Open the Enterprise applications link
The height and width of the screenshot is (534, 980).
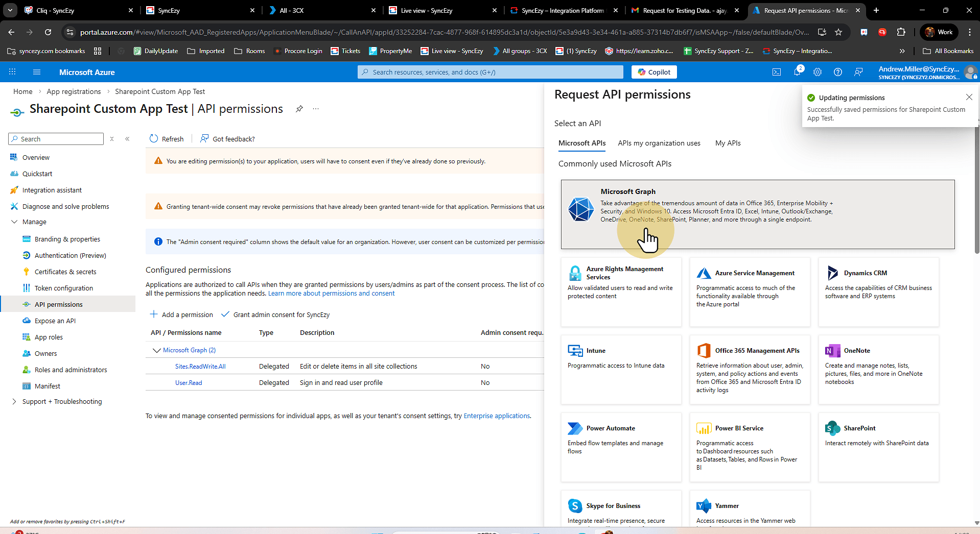pyautogui.click(x=496, y=416)
